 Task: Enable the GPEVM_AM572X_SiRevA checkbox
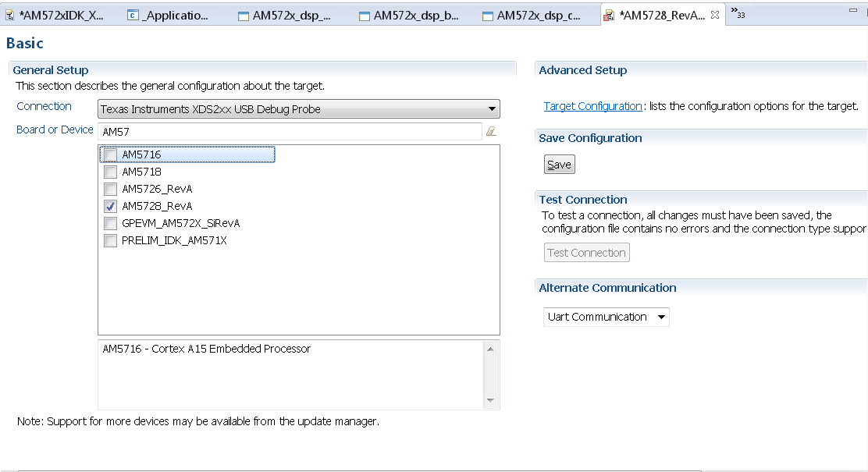110,223
